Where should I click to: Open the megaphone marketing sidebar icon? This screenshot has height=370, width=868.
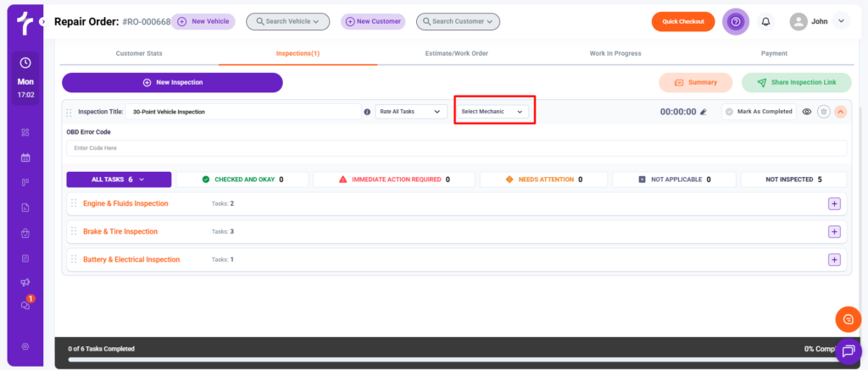click(25, 283)
